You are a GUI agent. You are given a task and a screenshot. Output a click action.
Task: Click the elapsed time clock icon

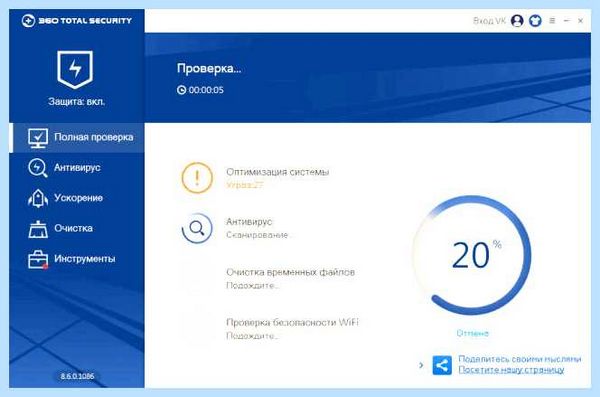tap(181, 90)
